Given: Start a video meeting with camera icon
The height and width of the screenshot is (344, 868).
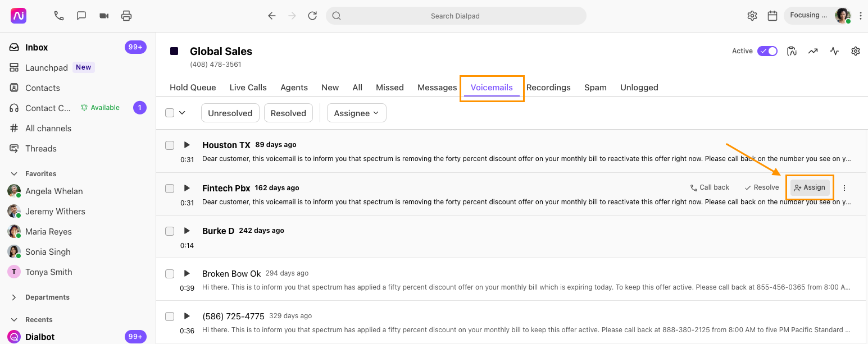Looking at the screenshot, I should coord(104,16).
